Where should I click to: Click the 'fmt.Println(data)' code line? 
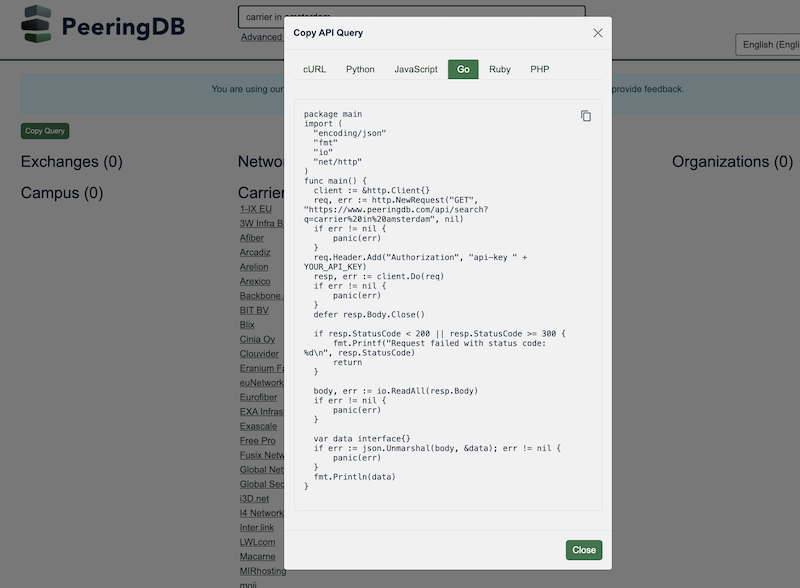355,477
